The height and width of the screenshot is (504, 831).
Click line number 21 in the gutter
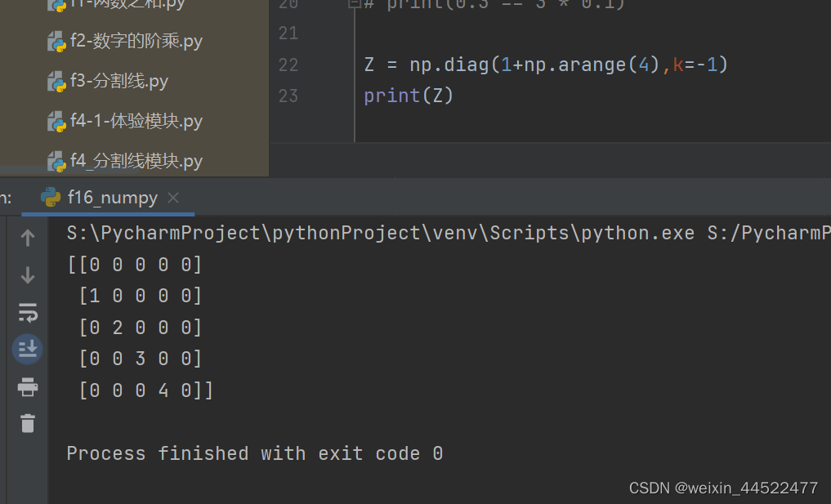pos(288,33)
